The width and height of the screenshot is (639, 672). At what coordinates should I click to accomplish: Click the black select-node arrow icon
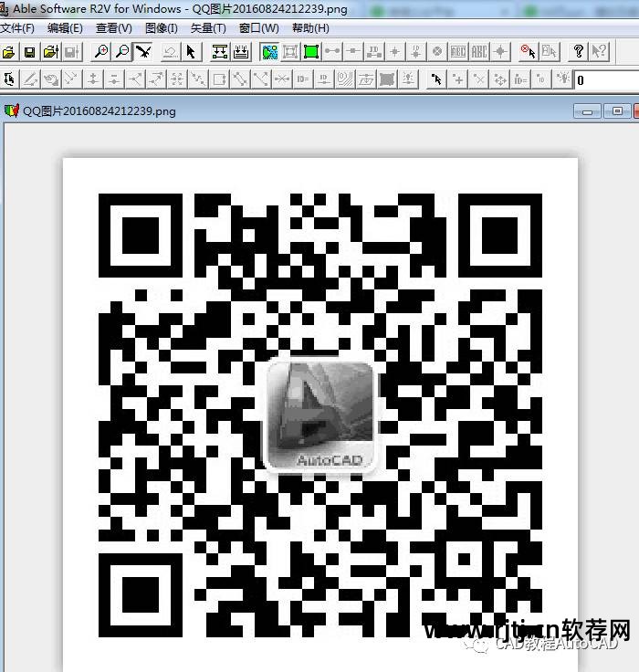[x=436, y=79]
